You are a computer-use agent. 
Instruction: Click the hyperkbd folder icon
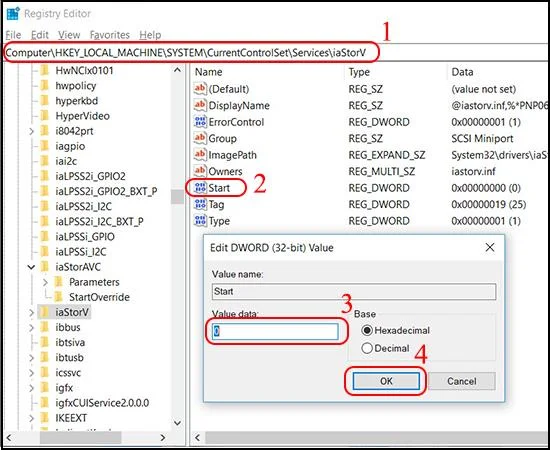point(45,101)
